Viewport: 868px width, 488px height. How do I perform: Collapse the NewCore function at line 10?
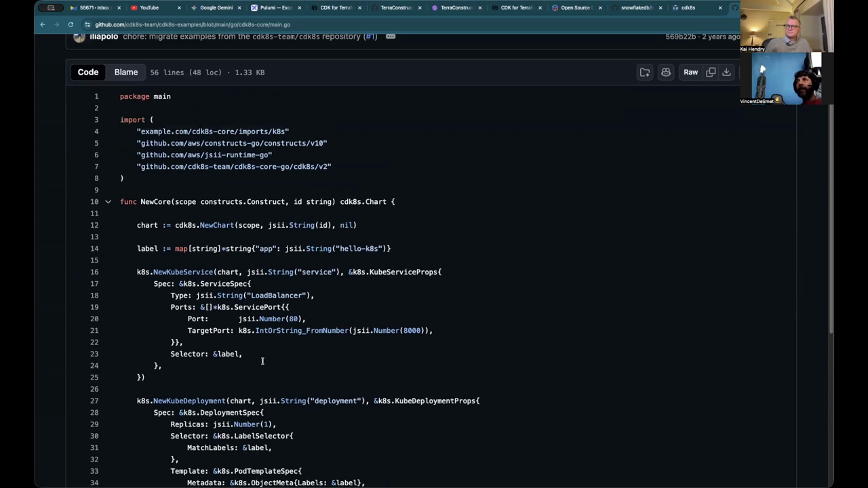[108, 202]
